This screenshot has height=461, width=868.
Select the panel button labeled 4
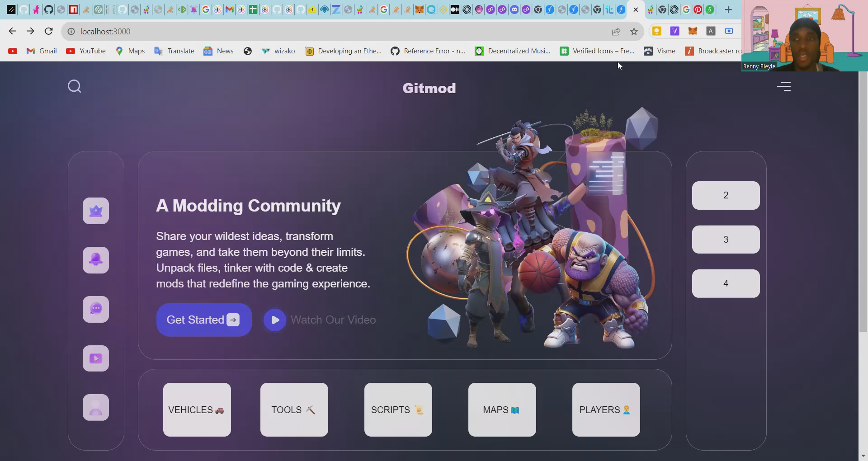tap(726, 283)
